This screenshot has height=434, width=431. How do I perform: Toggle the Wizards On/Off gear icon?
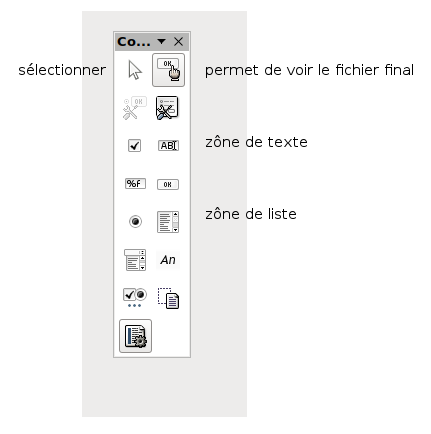coord(135,336)
